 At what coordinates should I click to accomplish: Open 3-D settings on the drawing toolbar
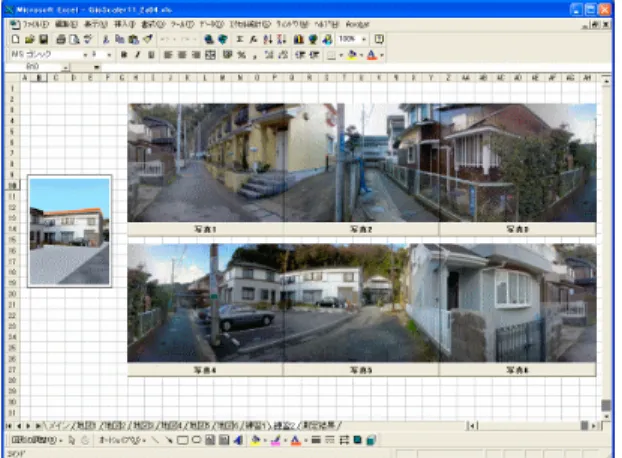point(371,440)
